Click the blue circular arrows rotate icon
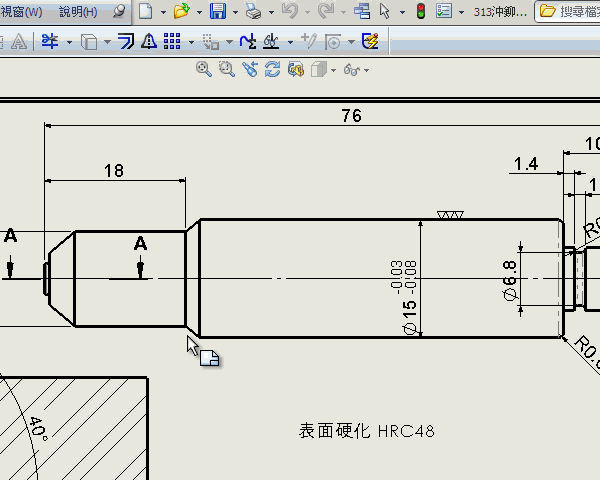The image size is (600, 480). [x=272, y=69]
